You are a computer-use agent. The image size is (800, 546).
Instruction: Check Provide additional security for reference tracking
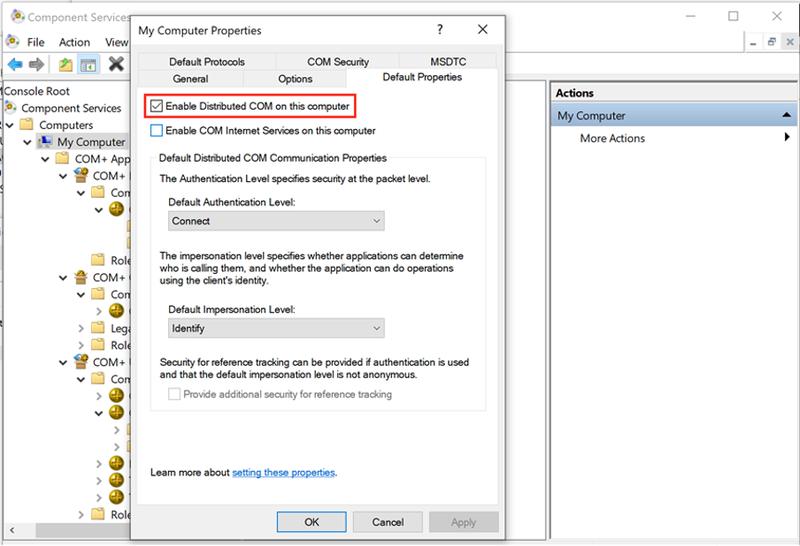click(174, 394)
